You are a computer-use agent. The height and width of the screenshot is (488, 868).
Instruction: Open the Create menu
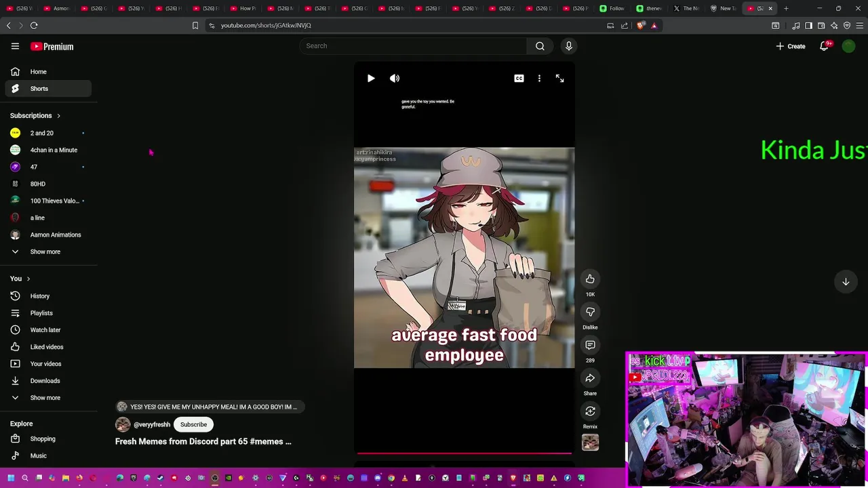[791, 46]
